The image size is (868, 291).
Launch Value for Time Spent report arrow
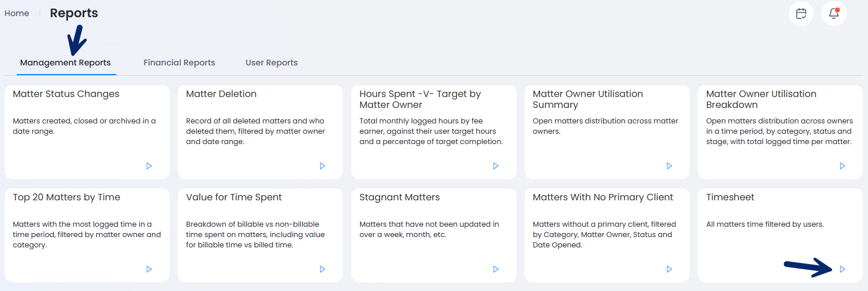click(322, 269)
